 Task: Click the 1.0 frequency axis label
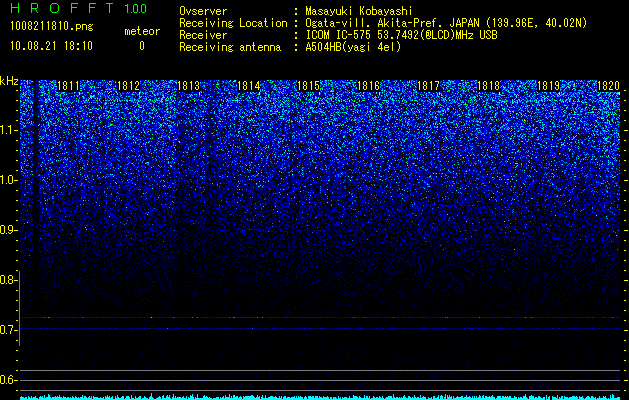coord(8,180)
